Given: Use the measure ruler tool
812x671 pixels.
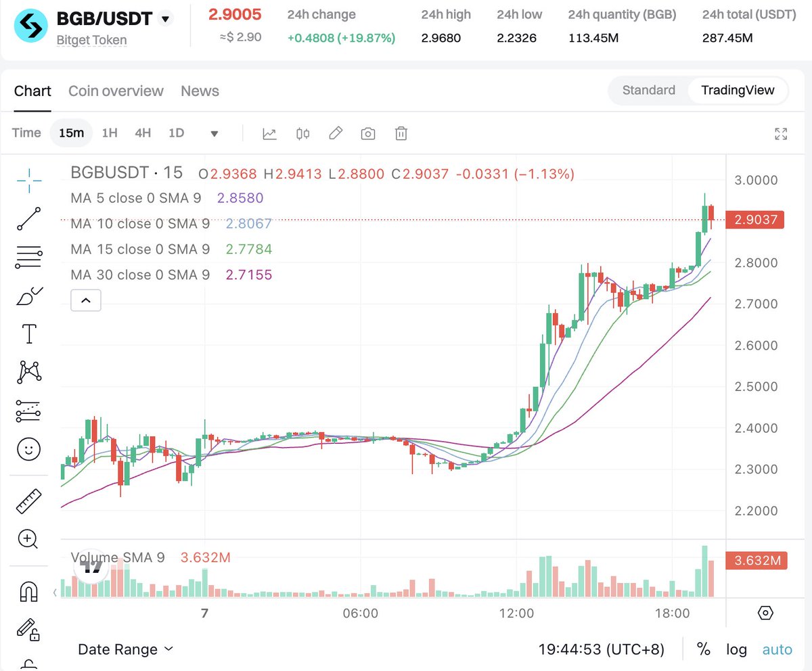Looking at the screenshot, I should 28,501.
